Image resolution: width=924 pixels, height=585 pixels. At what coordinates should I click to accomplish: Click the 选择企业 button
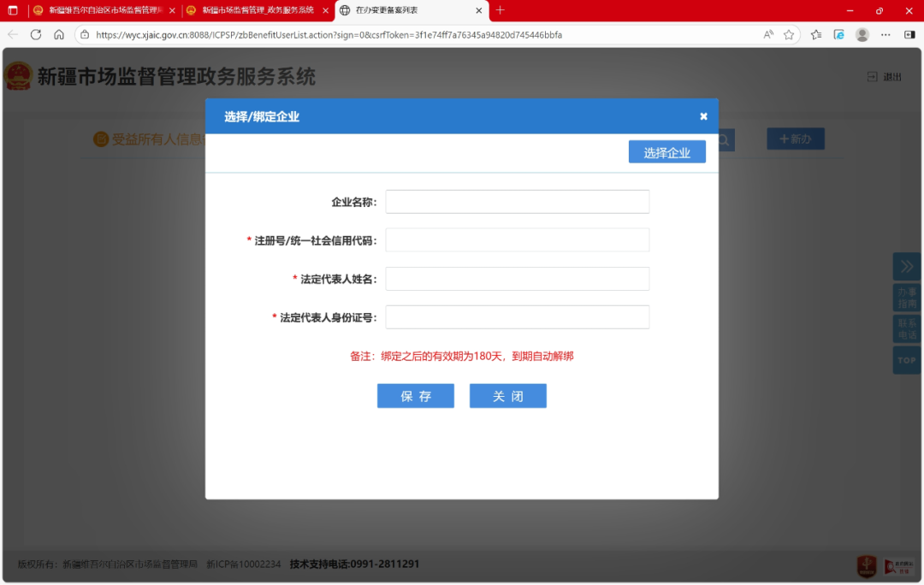pos(666,152)
